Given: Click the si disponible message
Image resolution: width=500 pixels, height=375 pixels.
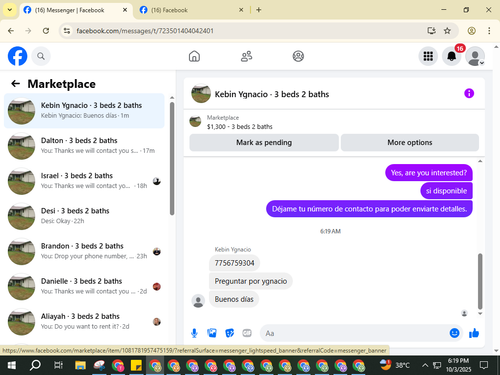Looking at the screenshot, I should click(446, 191).
